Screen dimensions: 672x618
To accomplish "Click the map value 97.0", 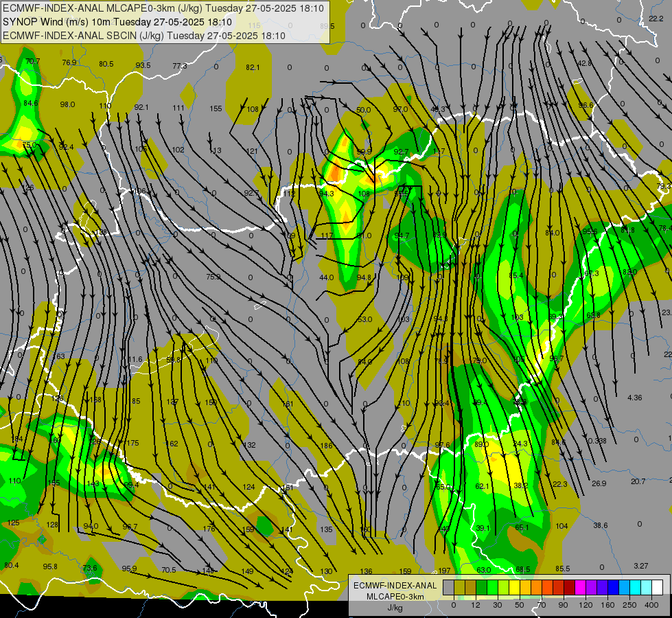I will tap(400, 109).
